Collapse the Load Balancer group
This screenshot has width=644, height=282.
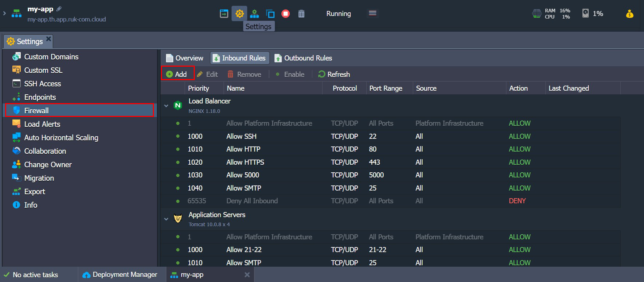click(166, 106)
